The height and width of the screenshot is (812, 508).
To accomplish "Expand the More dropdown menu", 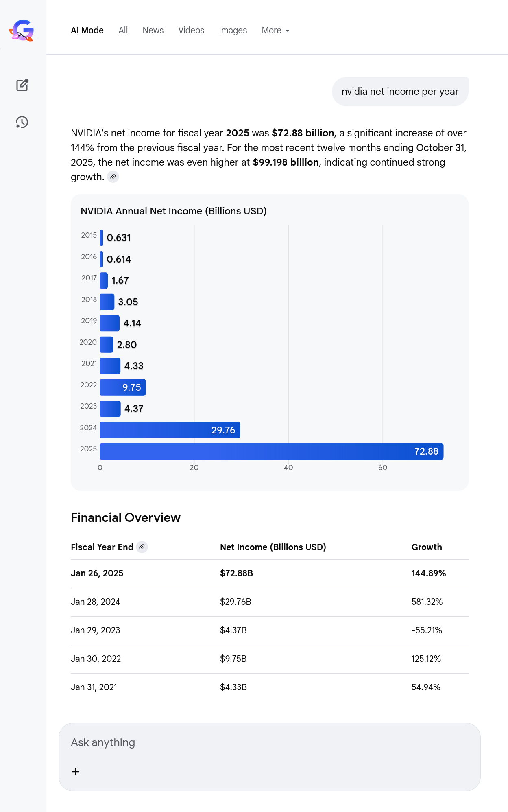I will coord(275,31).
